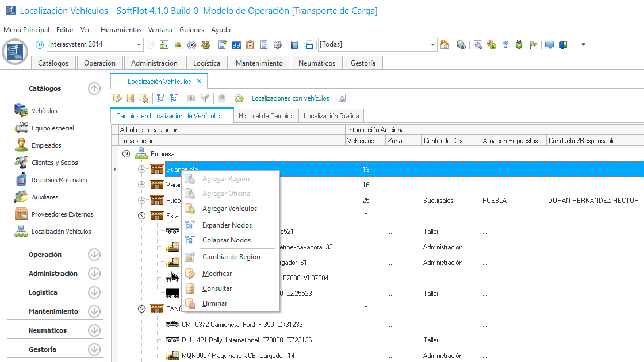Click the green bug icon in toolbar
The image size is (644, 362).
(519, 45)
